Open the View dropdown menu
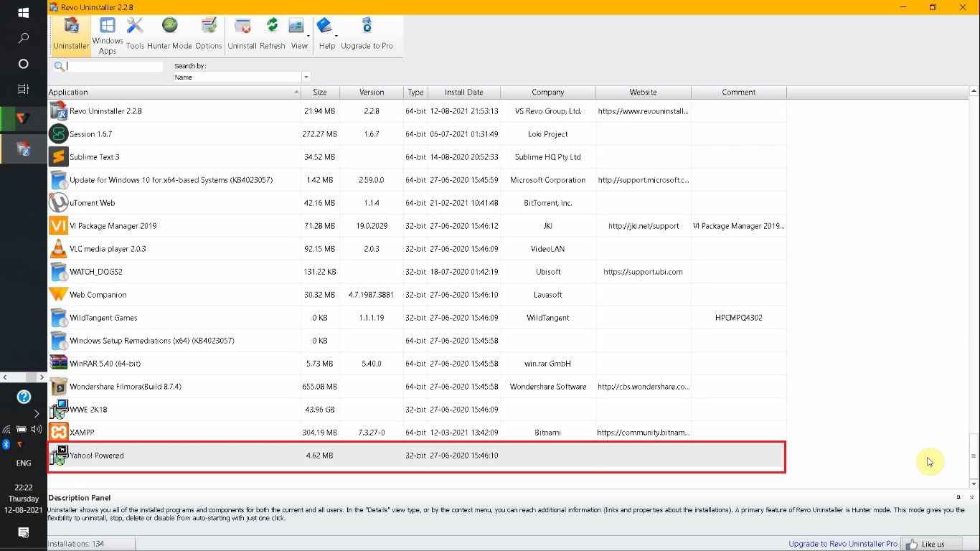The height and width of the screenshot is (551, 980). (299, 35)
